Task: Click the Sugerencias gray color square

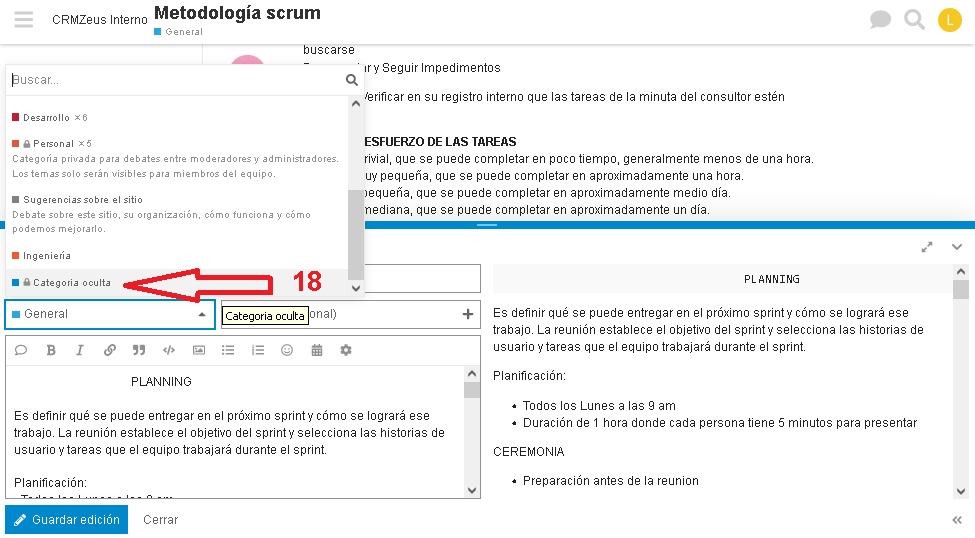Action: pyautogui.click(x=16, y=199)
